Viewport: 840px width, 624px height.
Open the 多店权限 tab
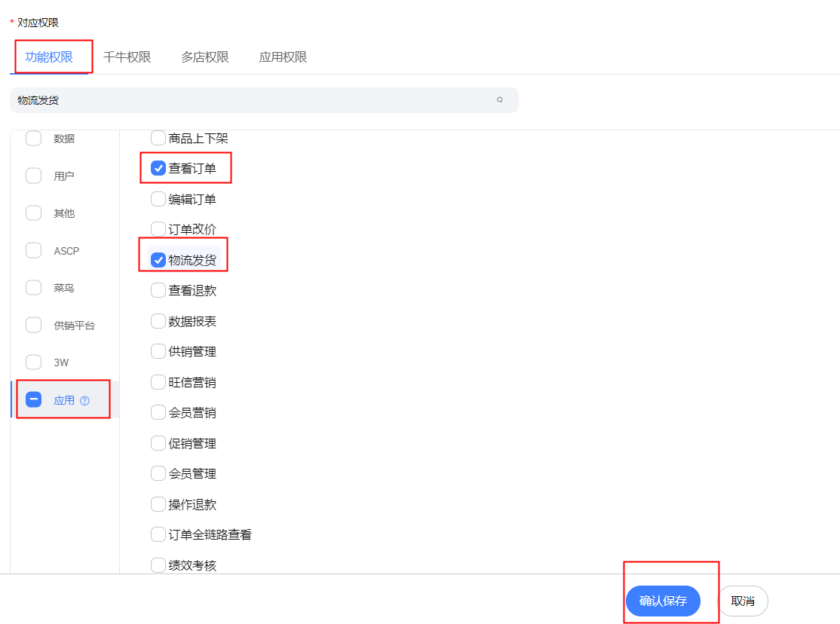[x=204, y=57]
